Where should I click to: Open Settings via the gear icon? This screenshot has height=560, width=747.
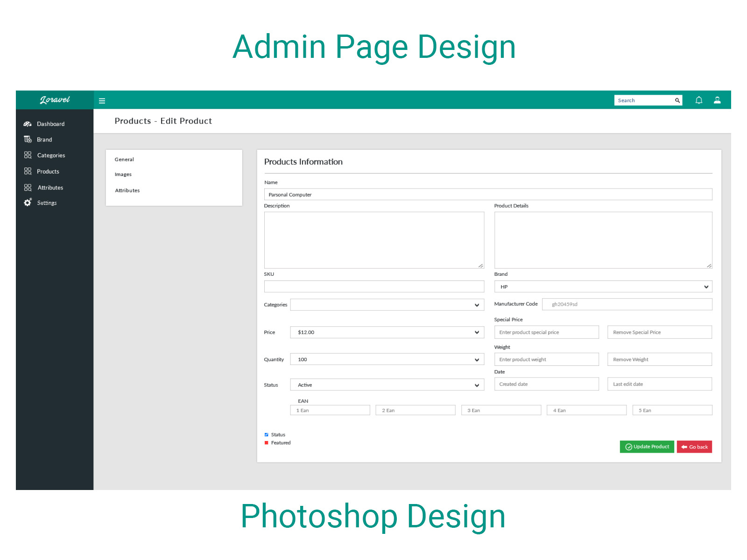pyautogui.click(x=27, y=203)
